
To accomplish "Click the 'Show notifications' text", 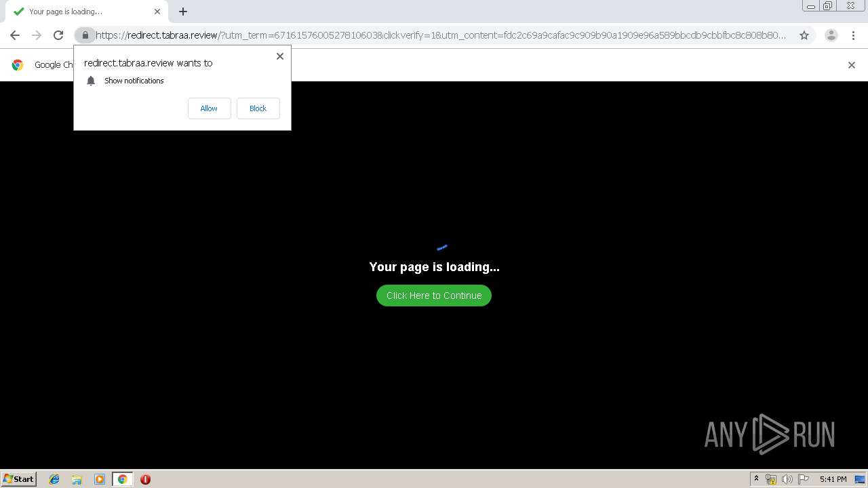I will click(134, 81).
